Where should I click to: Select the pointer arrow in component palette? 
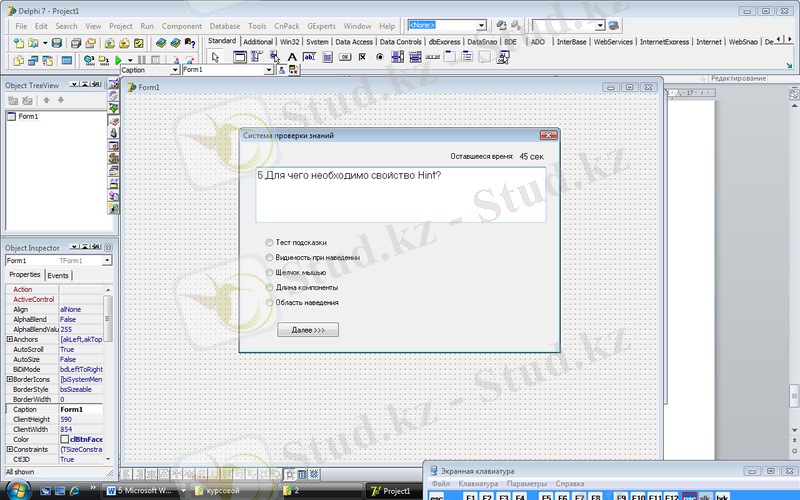point(215,57)
